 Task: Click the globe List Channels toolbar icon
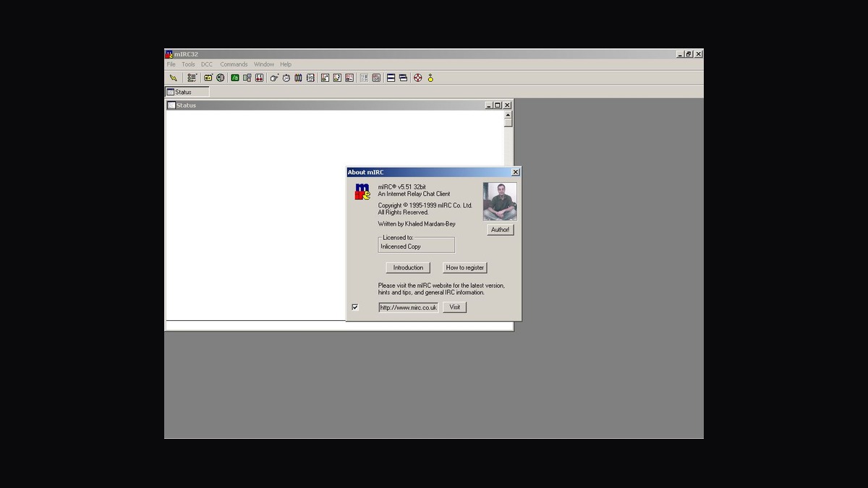tap(221, 78)
